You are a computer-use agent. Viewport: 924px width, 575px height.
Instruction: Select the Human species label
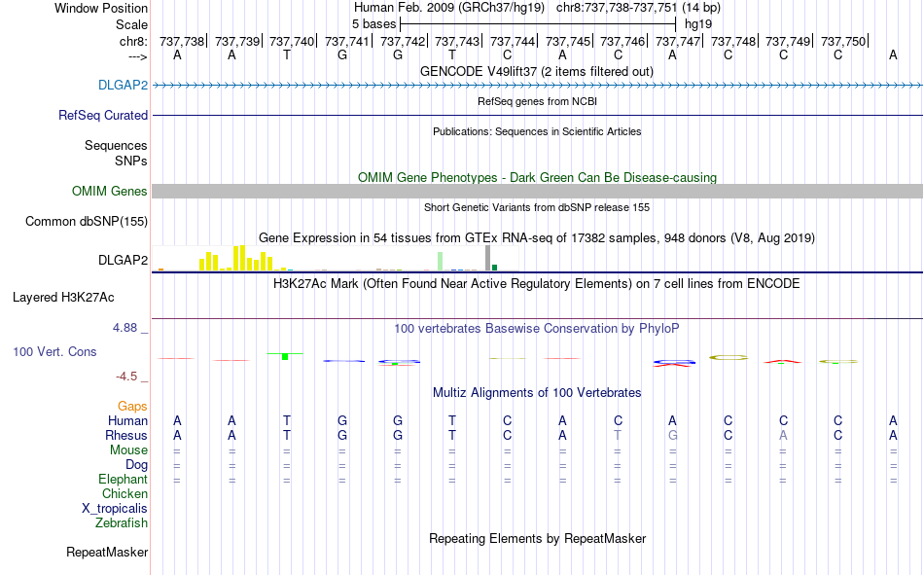point(127,420)
